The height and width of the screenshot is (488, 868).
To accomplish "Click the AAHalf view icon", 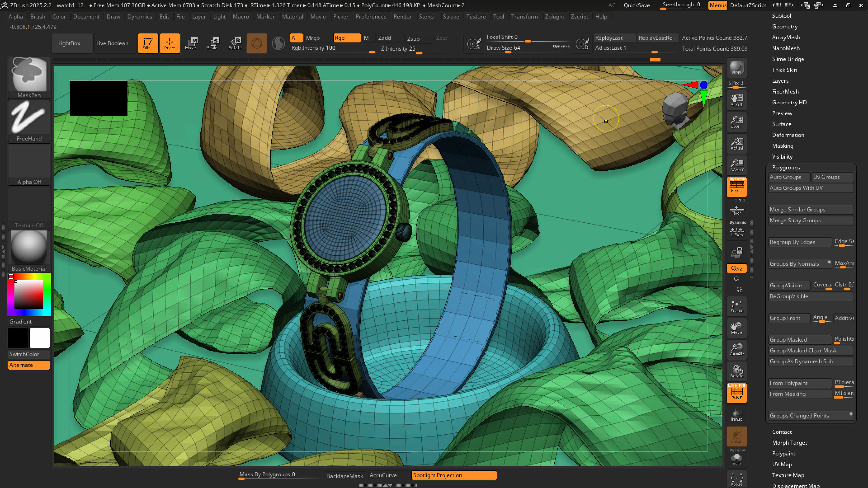I will tap(737, 165).
